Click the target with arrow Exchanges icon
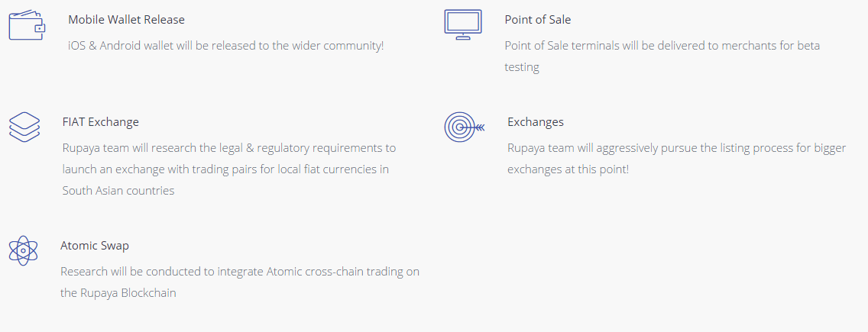The height and width of the screenshot is (332, 868). [464, 127]
